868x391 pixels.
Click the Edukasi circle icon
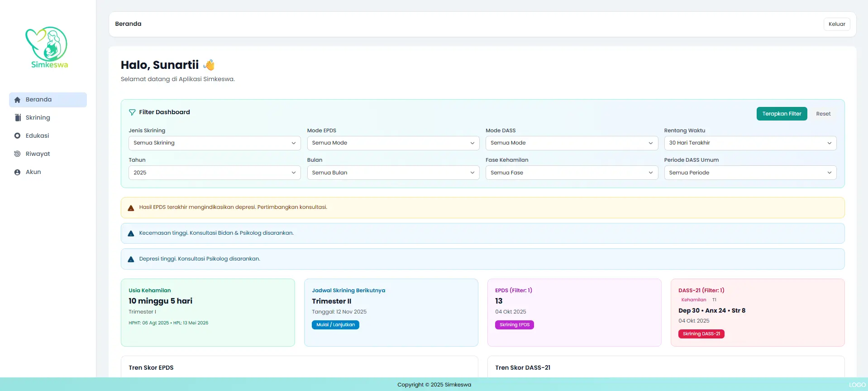pos(17,136)
